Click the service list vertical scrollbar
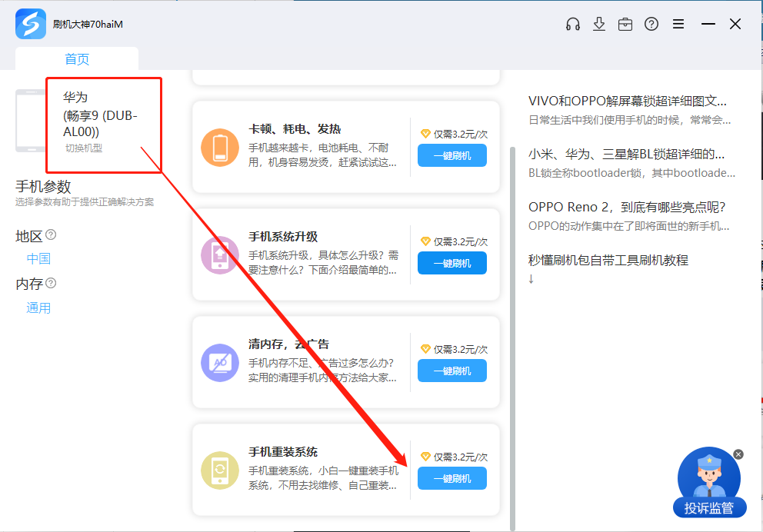The height and width of the screenshot is (532, 763). click(x=512, y=338)
